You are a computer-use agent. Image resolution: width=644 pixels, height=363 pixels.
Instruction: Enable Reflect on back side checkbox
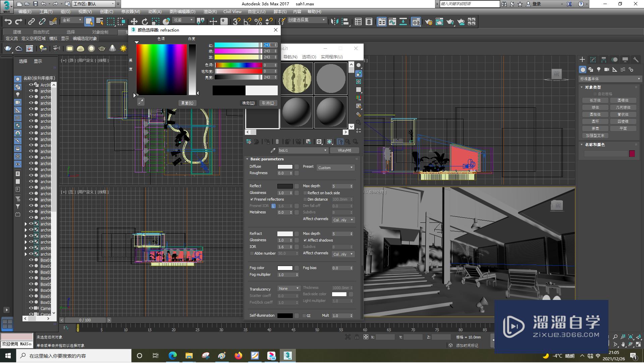point(304,192)
